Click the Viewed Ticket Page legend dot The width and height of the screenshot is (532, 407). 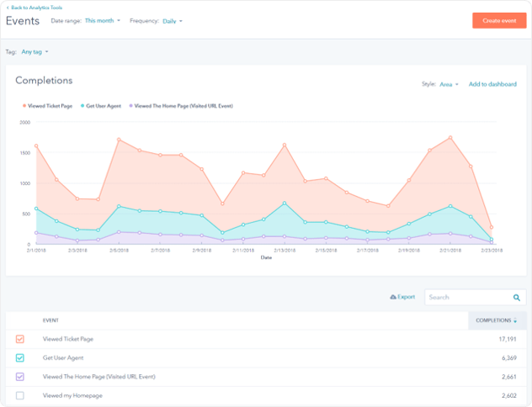(x=23, y=106)
